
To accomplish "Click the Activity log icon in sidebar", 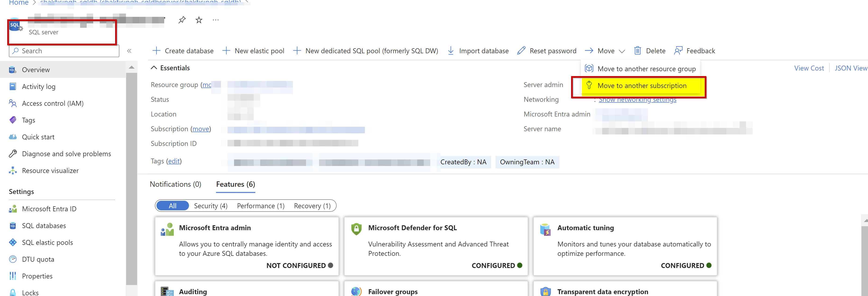I will coord(13,87).
